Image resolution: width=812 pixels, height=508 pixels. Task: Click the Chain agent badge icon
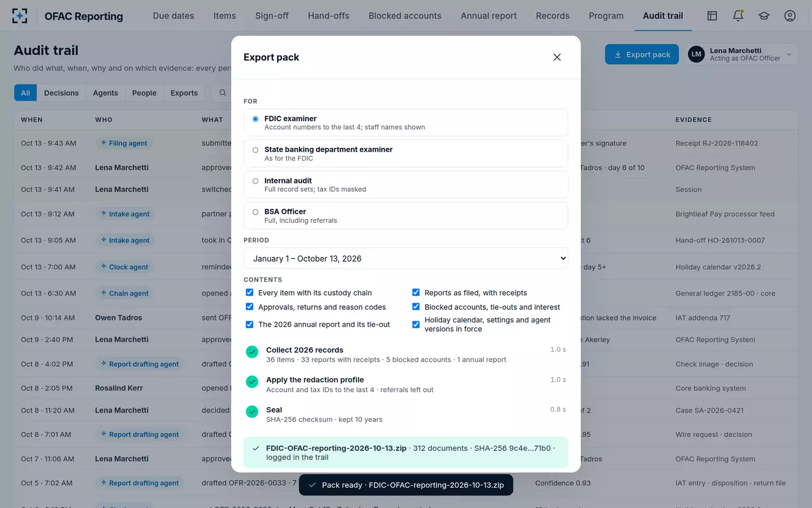tap(104, 293)
